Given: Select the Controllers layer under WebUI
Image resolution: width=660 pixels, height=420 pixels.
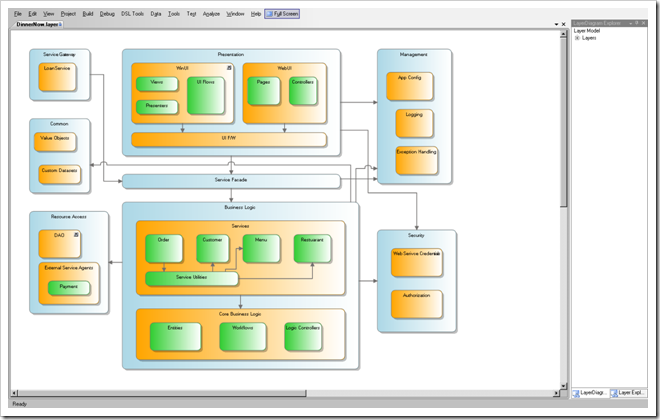Looking at the screenshot, I should [x=303, y=91].
